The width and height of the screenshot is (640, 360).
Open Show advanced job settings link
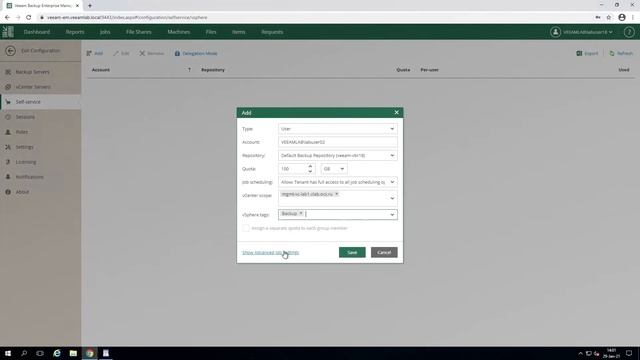pyautogui.click(x=270, y=253)
